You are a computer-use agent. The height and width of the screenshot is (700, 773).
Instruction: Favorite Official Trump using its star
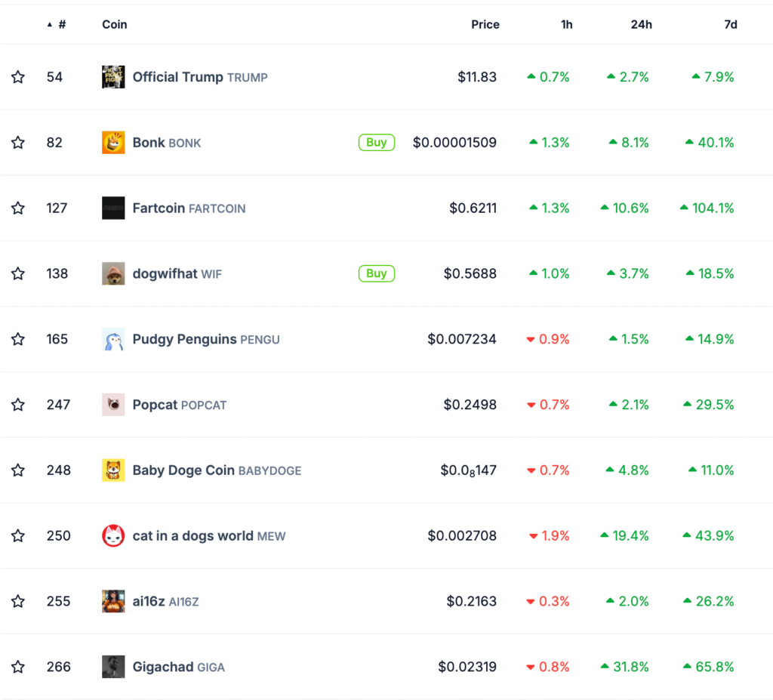(17, 76)
